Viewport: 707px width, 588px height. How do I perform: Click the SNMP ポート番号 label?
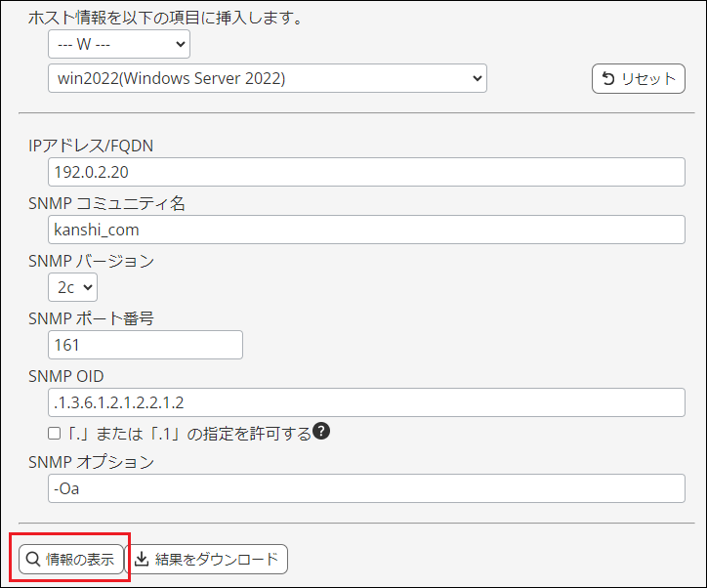coord(91,318)
